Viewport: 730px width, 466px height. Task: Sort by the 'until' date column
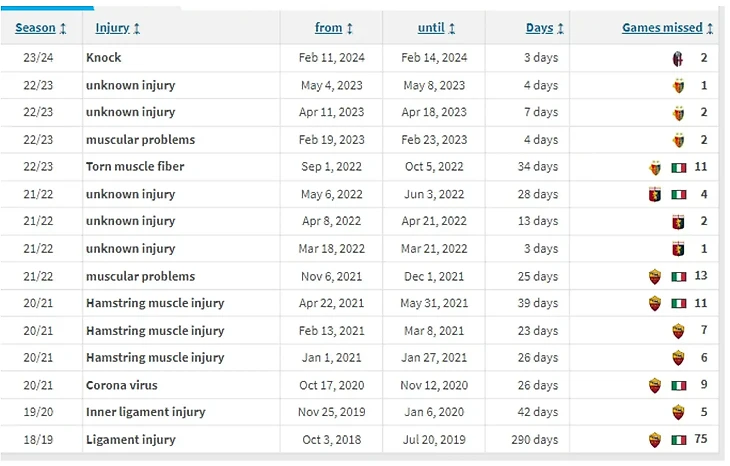tap(436, 28)
